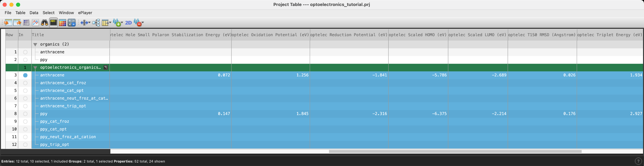Image resolution: width=644 pixels, height=166 pixels.
Task: Click the Import structures table icon
Action: (x=8, y=22)
